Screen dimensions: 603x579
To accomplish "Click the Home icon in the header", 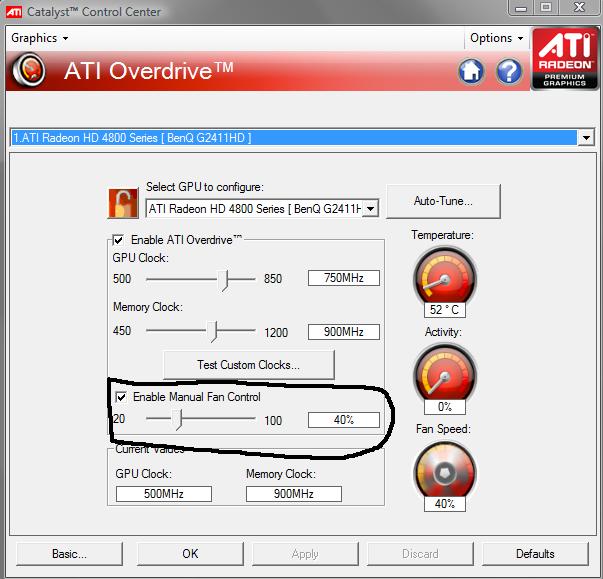I will point(471,71).
